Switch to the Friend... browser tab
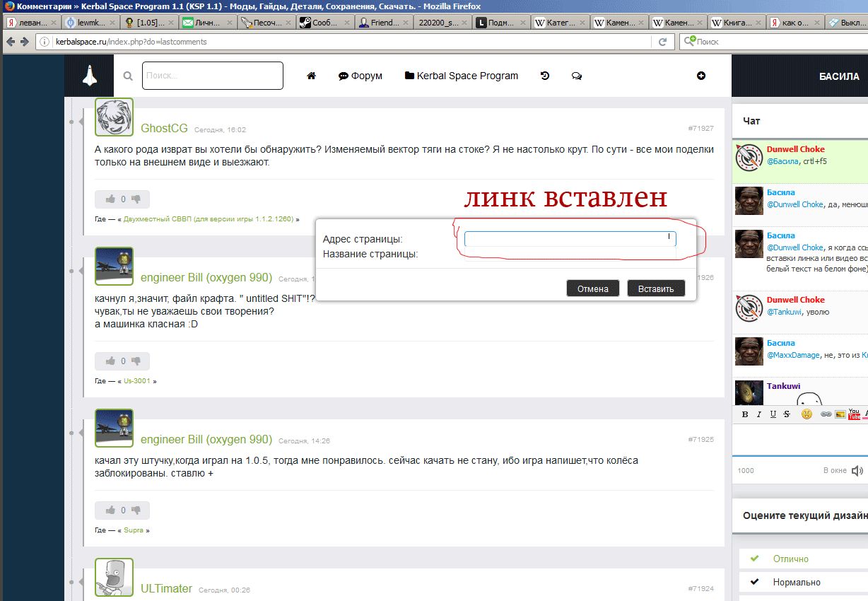 (382, 23)
